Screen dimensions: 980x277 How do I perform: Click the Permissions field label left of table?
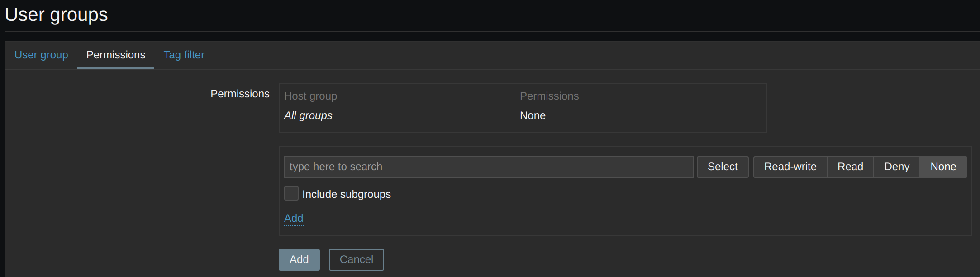click(240, 94)
